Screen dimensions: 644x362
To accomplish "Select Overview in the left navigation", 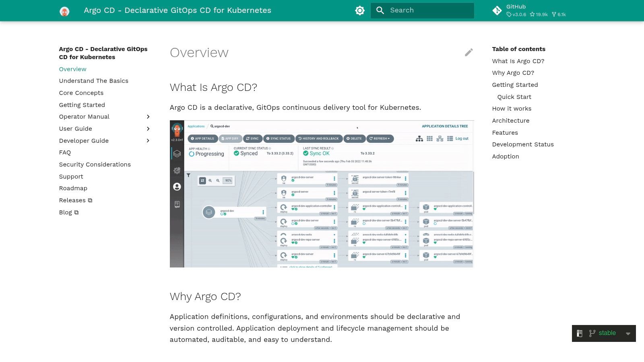I will (x=72, y=69).
